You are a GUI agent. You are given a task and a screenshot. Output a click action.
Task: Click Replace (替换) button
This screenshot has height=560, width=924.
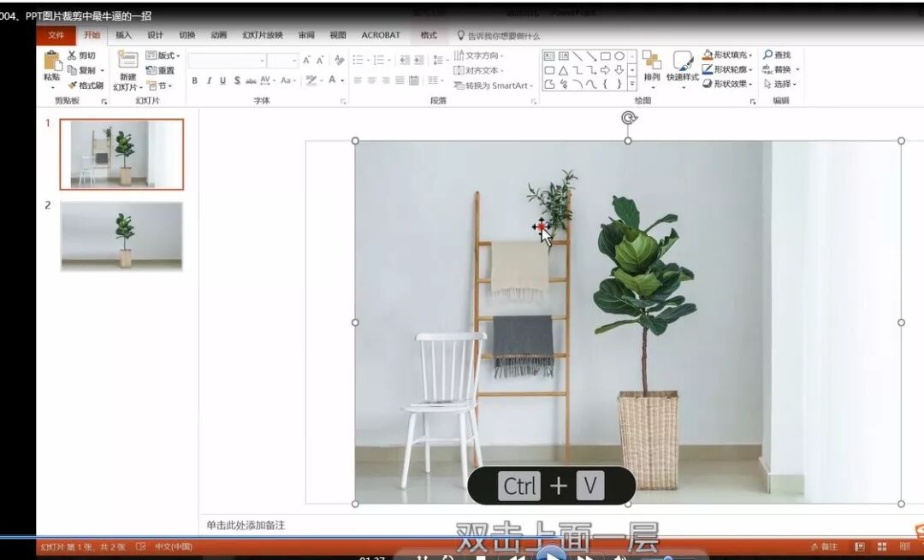tap(779, 69)
